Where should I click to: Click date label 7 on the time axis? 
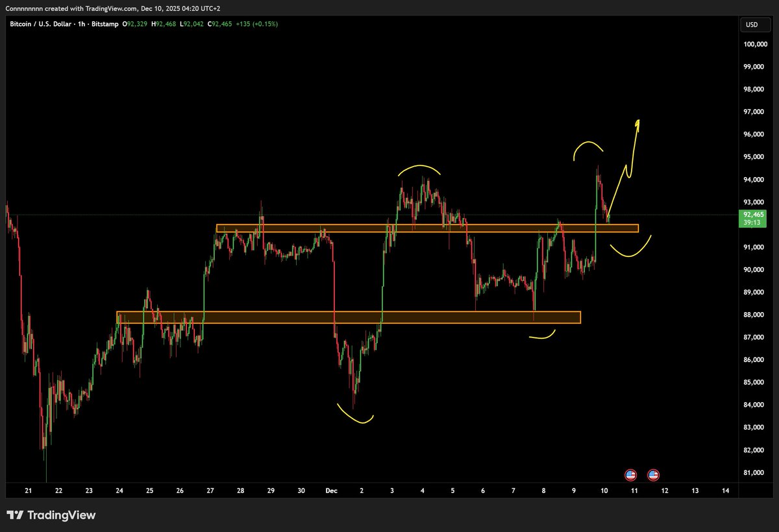513,491
